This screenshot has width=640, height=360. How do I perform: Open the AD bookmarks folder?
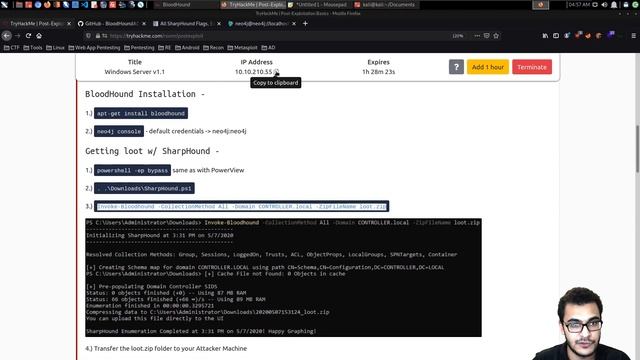tap(268, 48)
